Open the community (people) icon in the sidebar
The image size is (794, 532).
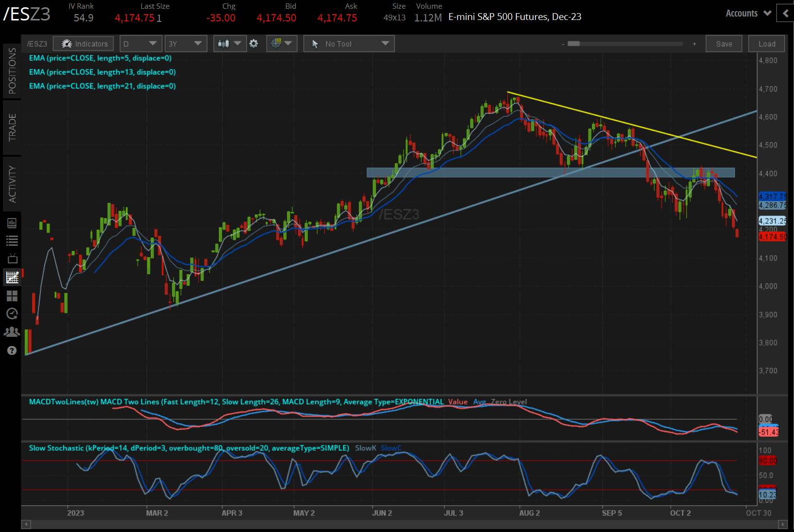[12, 331]
